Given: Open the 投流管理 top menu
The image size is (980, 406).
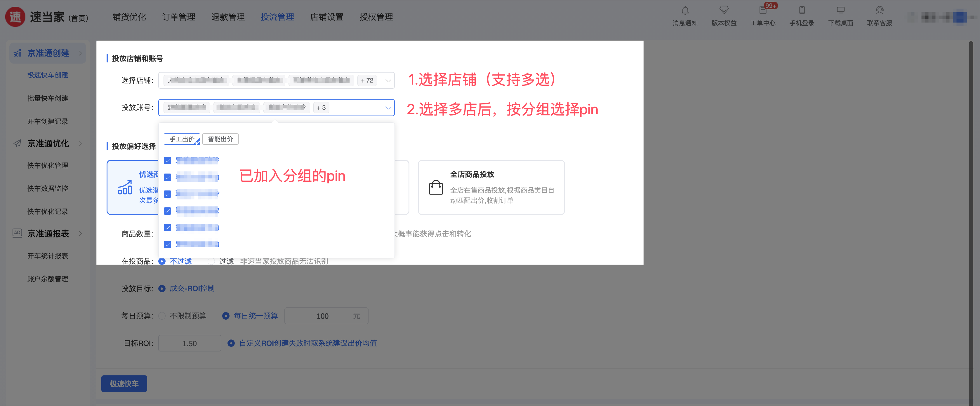Looking at the screenshot, I should (277, 17).
